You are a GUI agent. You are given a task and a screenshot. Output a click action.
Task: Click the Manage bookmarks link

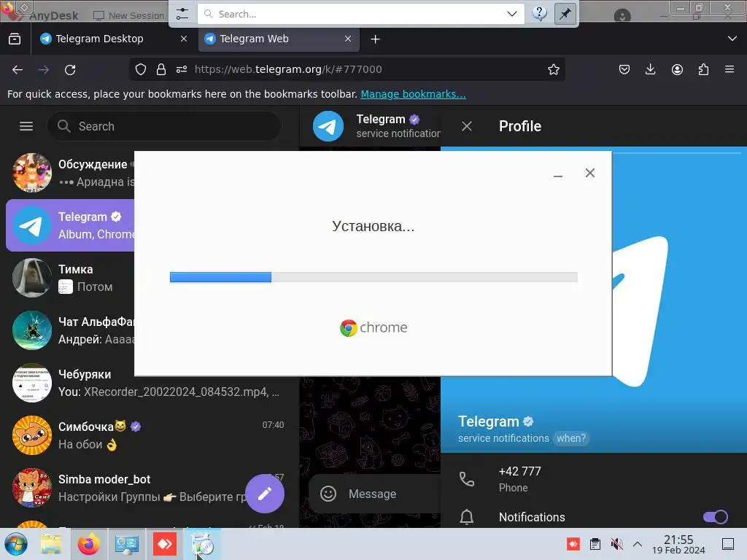[x=413, y=94]
